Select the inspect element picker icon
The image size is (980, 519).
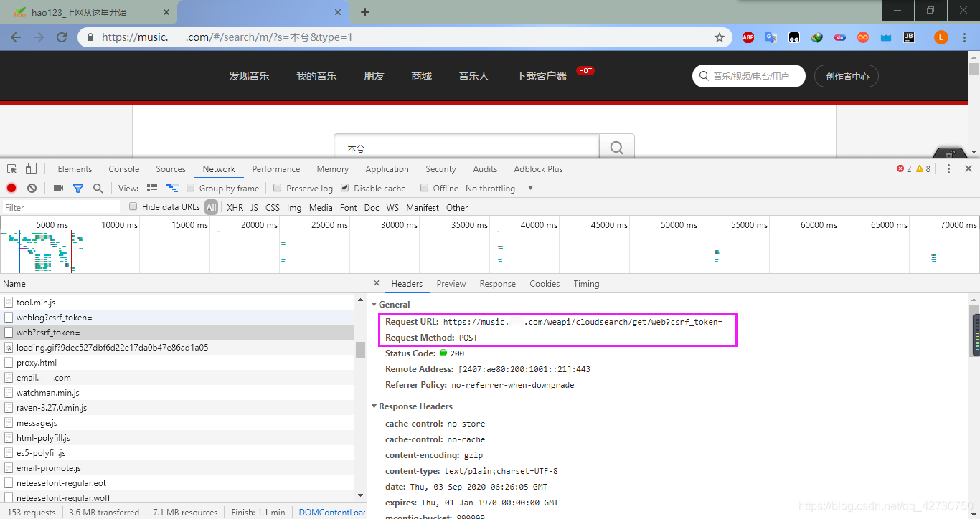(x=12, y=169)
